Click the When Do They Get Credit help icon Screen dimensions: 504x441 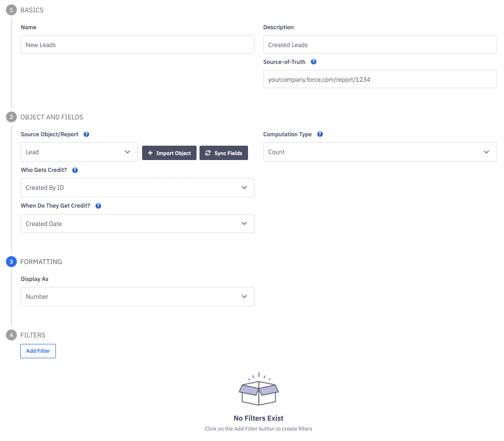(98, 206)
